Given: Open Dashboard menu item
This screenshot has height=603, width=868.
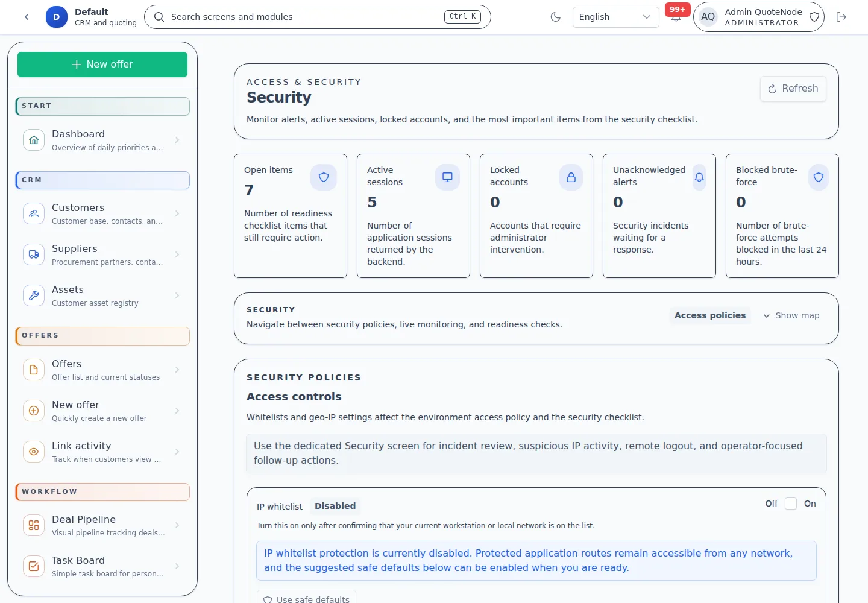Looking at the screenshot, I should (102, 140).
